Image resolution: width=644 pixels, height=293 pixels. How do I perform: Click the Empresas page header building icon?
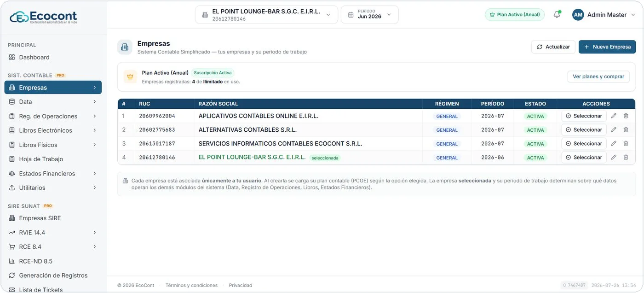click(125, 47)
